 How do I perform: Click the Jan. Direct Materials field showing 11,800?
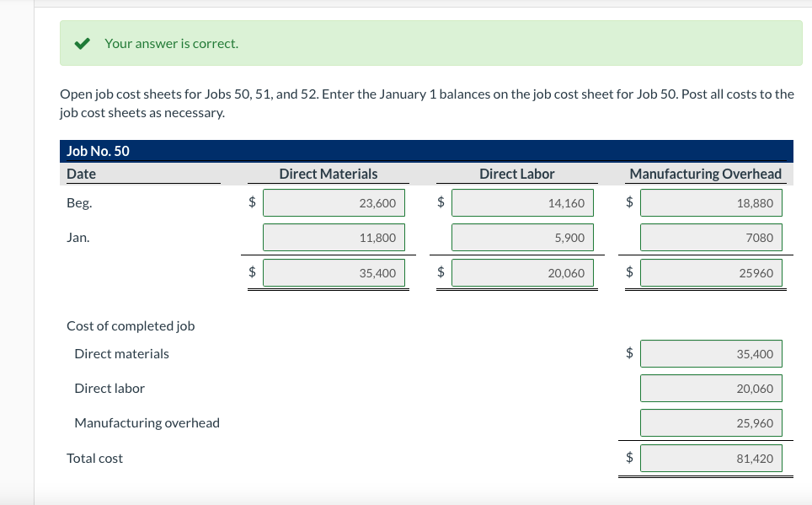pos(334,237)
